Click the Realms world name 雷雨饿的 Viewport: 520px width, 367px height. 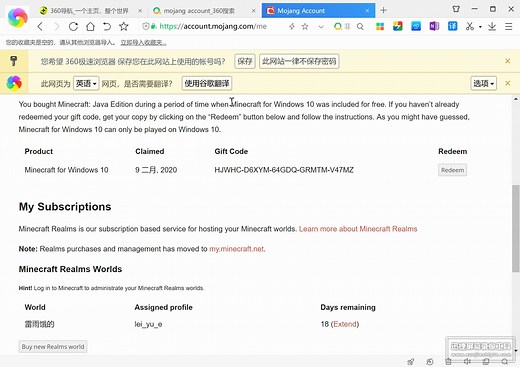(39, 324)
